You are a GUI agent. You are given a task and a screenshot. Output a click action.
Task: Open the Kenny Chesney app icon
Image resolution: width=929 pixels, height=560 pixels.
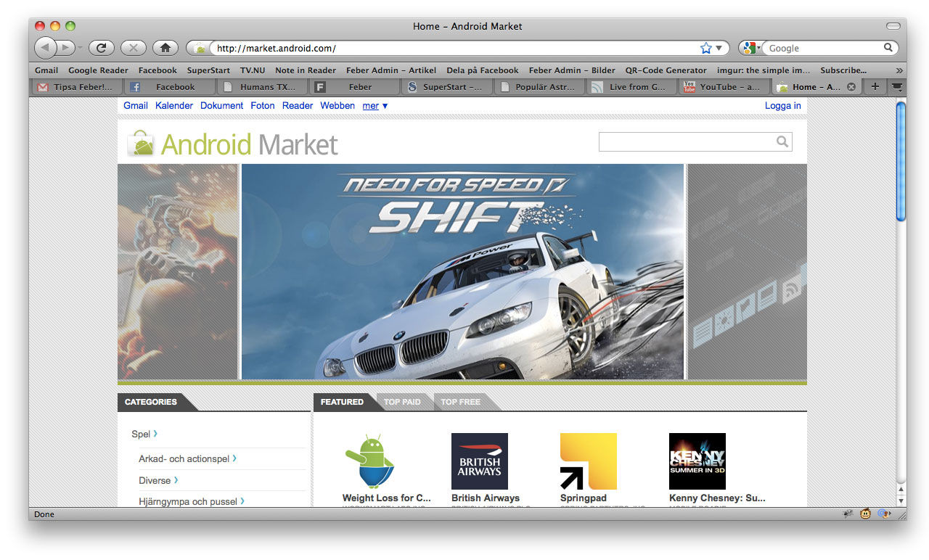pos(697,461)
